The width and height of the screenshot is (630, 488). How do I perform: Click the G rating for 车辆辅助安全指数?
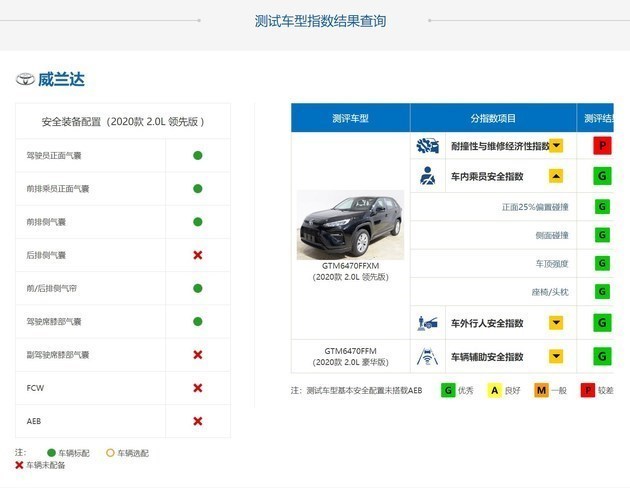602,356
